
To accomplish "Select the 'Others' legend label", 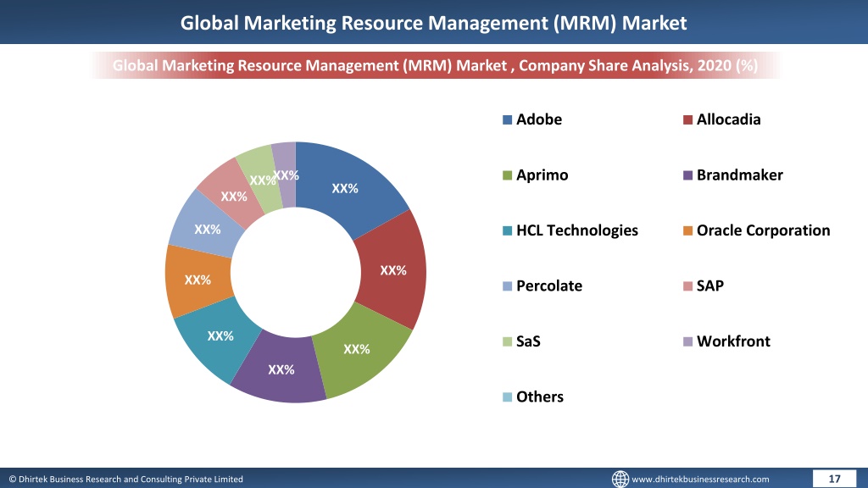I will coord(540,396).
